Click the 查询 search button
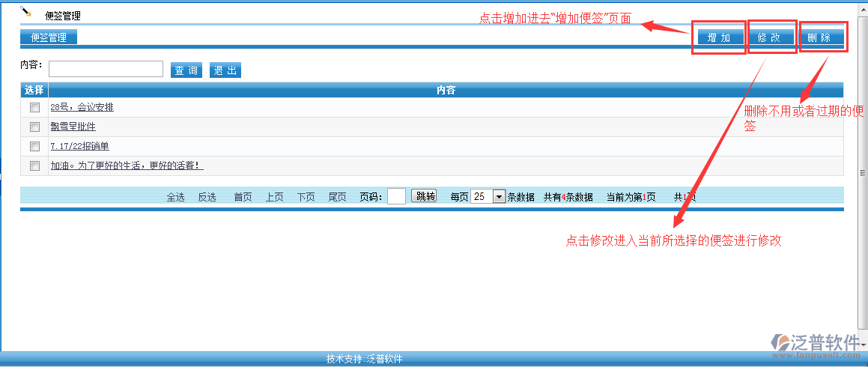This screenshot has height=367, width=868. [186, 70]
